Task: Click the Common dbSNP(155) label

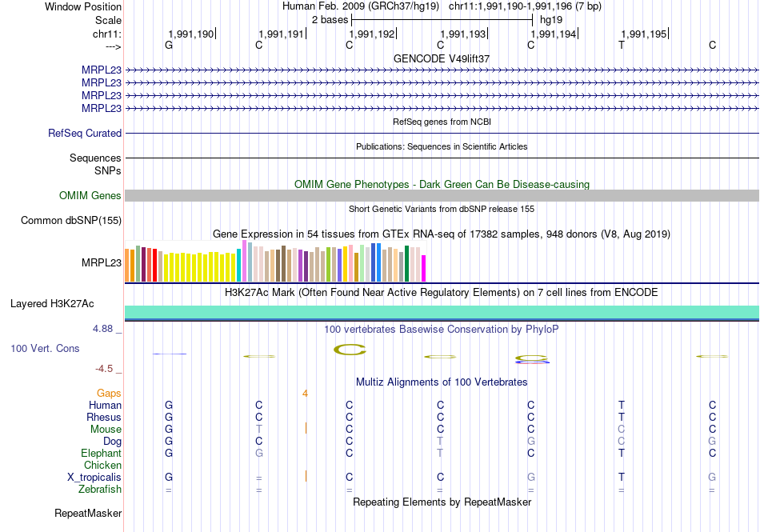Action: point(71,221)
